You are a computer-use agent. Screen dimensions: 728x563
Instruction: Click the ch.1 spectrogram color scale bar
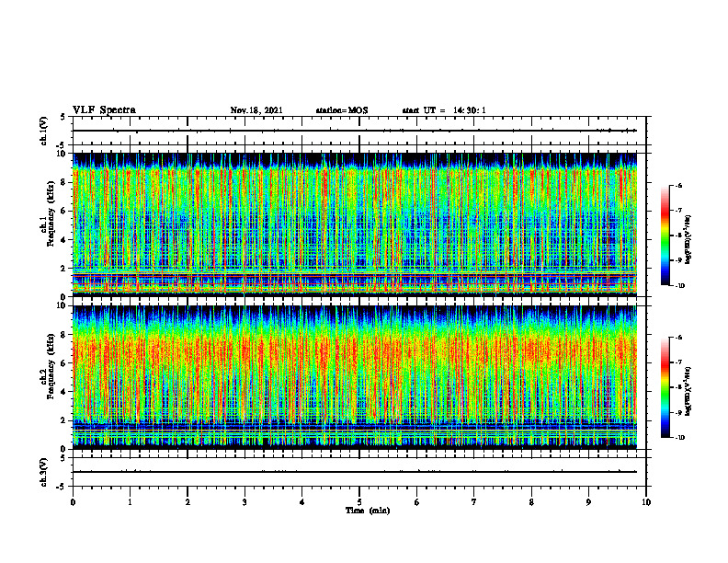click(x=665, y=236)
